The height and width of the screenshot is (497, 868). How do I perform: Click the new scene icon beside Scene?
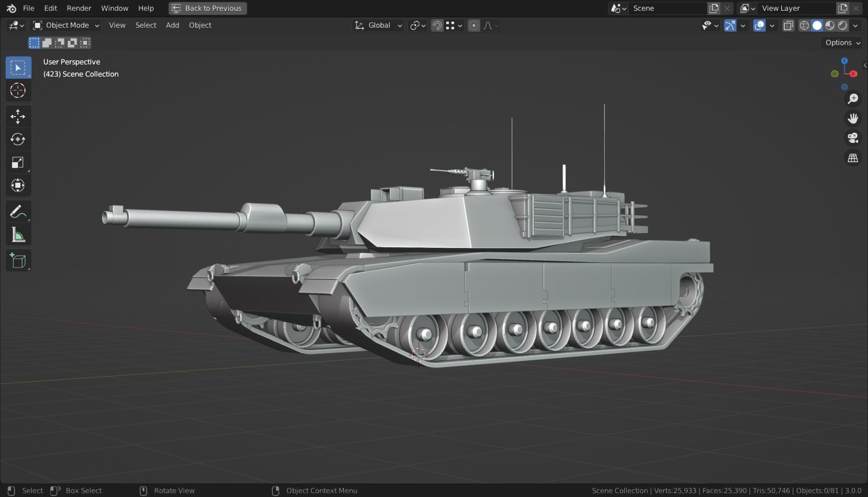click(714, 8)
